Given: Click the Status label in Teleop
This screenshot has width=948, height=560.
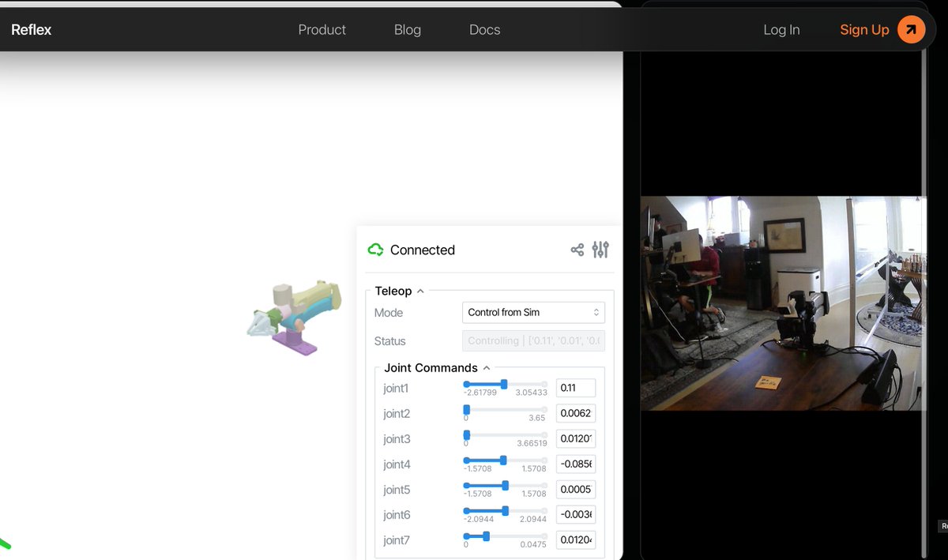Looking at the screenshot, I should (x=390, y=341).
